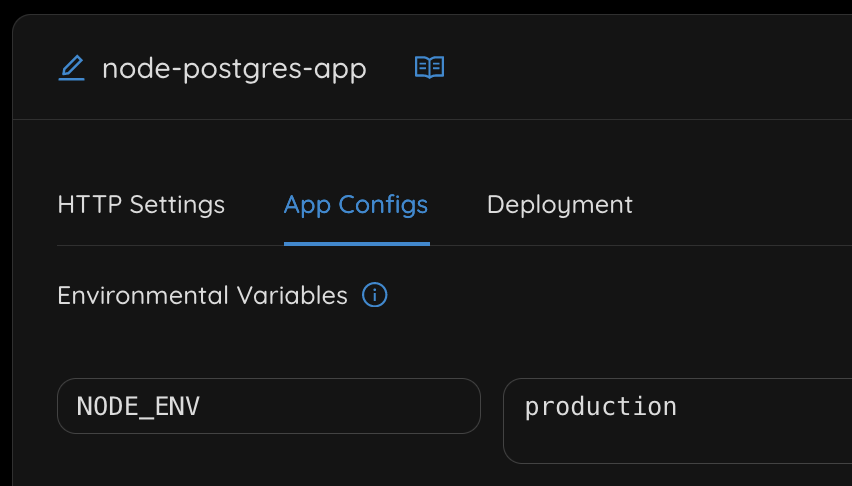The width and height of the screenshot is (852, 486).
Task: Click the word production in the value box
Action: (x=600, y=407)
